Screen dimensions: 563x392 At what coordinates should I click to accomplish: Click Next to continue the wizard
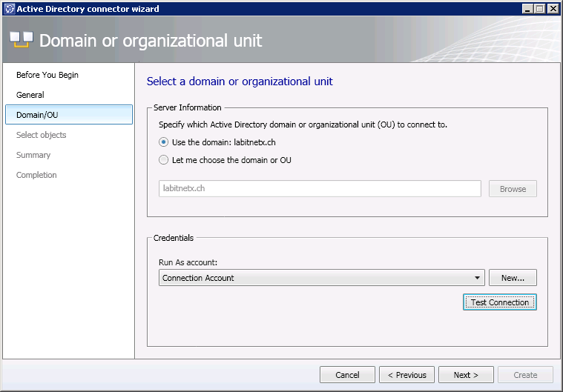[466, 375]
